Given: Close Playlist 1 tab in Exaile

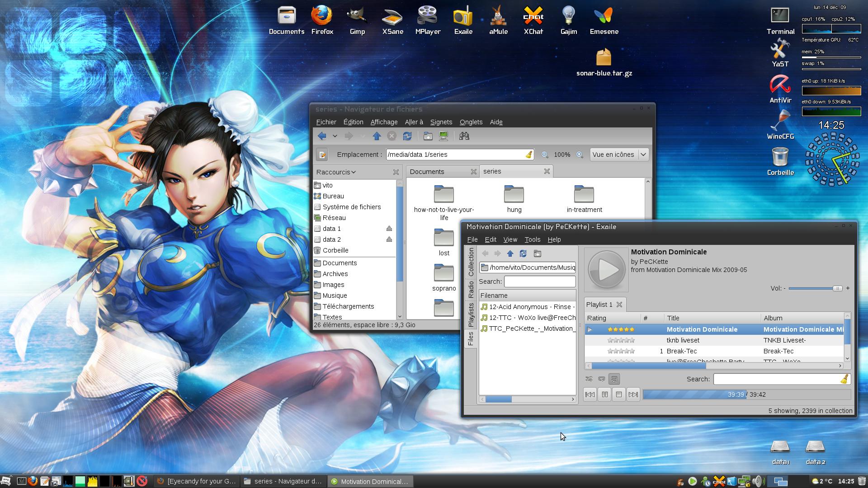Looking at the screenshot, I should pos(619,305).
